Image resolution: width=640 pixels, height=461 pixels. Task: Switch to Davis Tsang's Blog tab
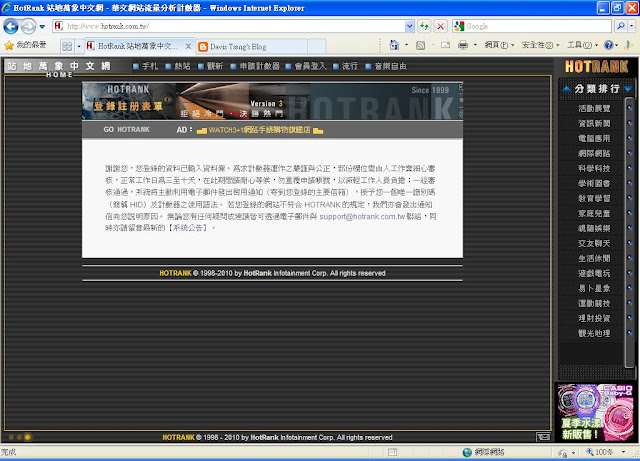pos(252,47)
